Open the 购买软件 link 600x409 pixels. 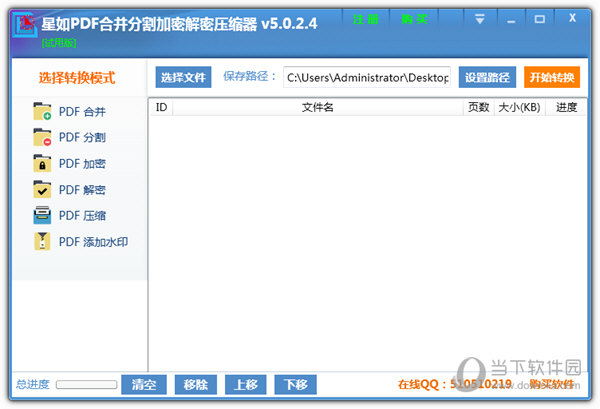coord(551,384)
